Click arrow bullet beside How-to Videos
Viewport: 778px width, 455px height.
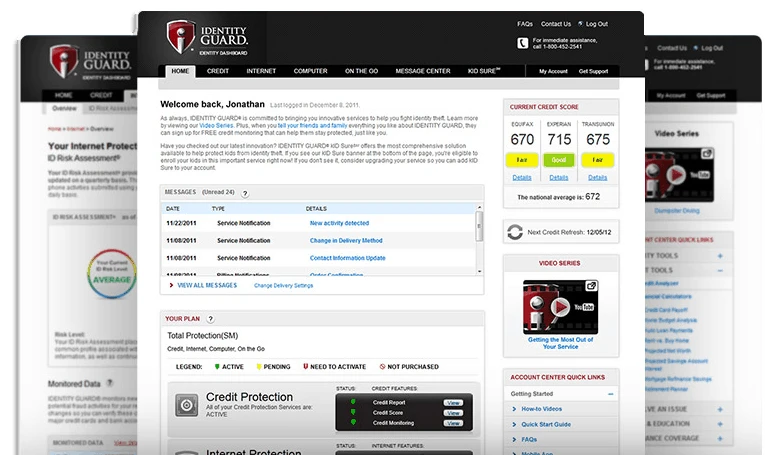(x=514, y=409)
